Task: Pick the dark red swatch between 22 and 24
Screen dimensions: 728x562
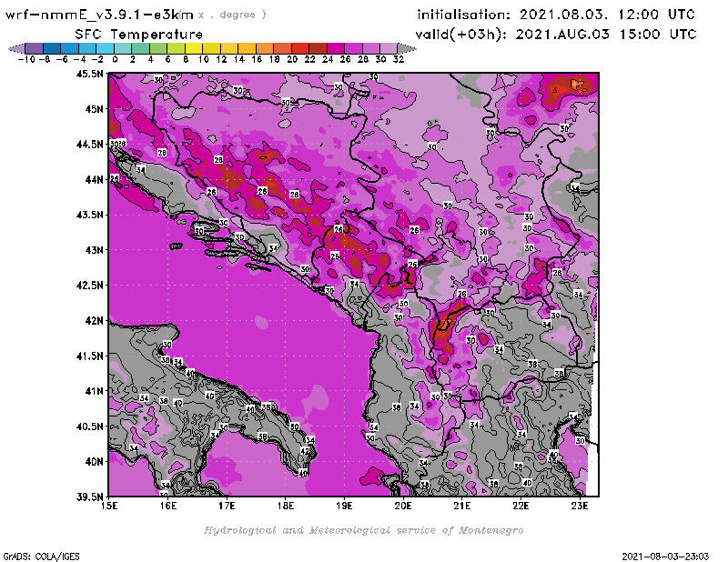Action: (x=318, y=49)
